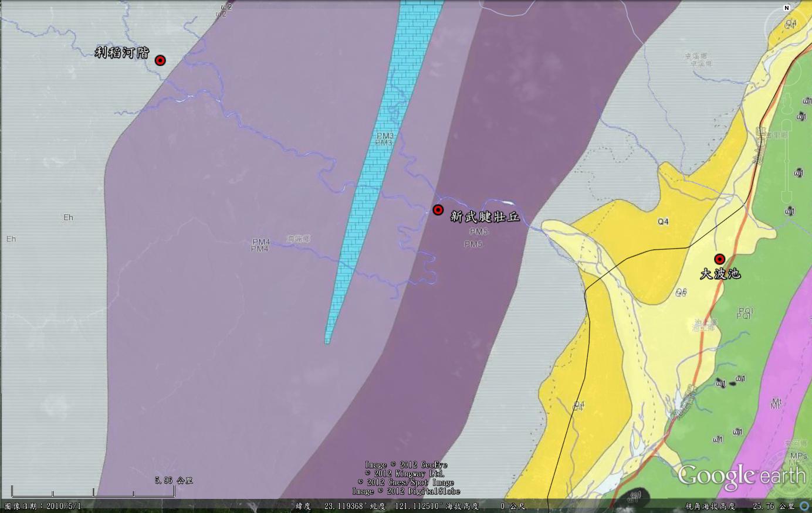The height and width of the screenshot is (513, 812).
Task: Click the 視角海拔高度 25.76 公里 readout
Action: click(x=740, y=506)
